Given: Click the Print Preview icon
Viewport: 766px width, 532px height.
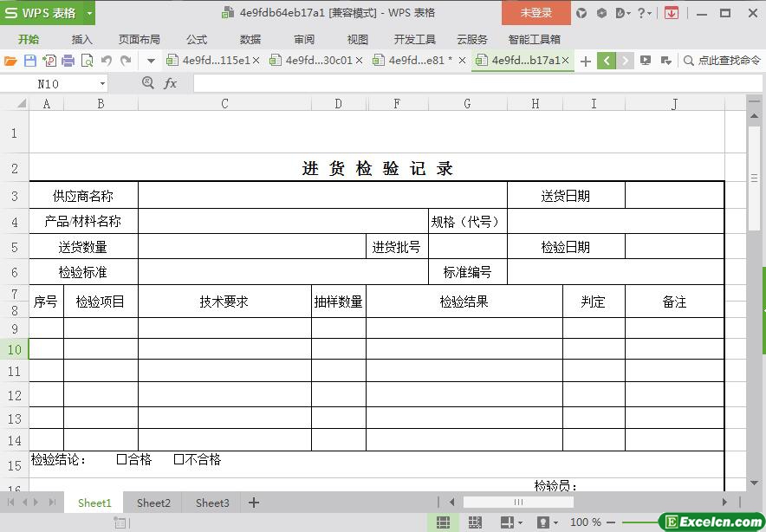Looking at the screenshot, I should 87,61.
